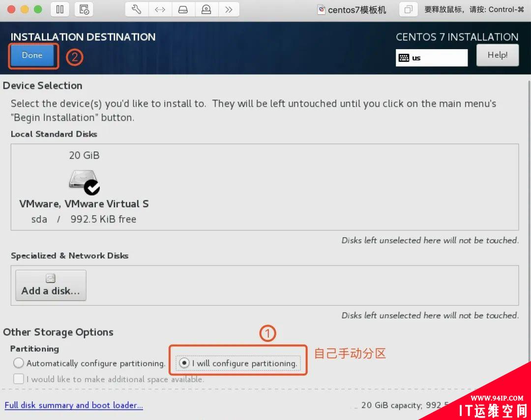The width and height of the screenshot is (531, 420).
Task: Click the Specialized & Network Disks label
Action: (x=69, y=255)
